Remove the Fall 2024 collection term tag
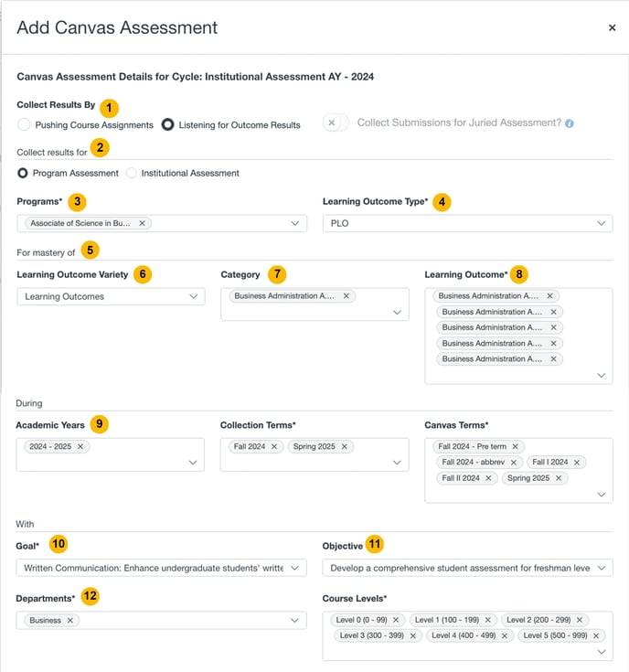 click(x=274, y=446)
